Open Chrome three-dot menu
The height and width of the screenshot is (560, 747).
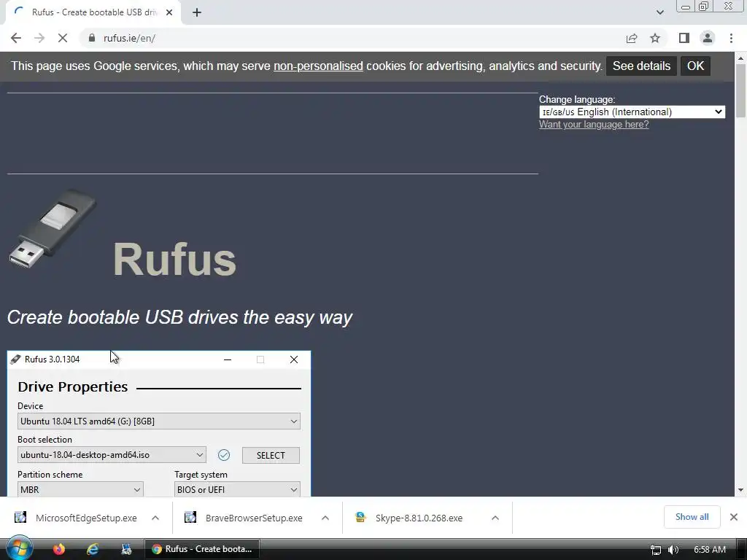(731, 38)
